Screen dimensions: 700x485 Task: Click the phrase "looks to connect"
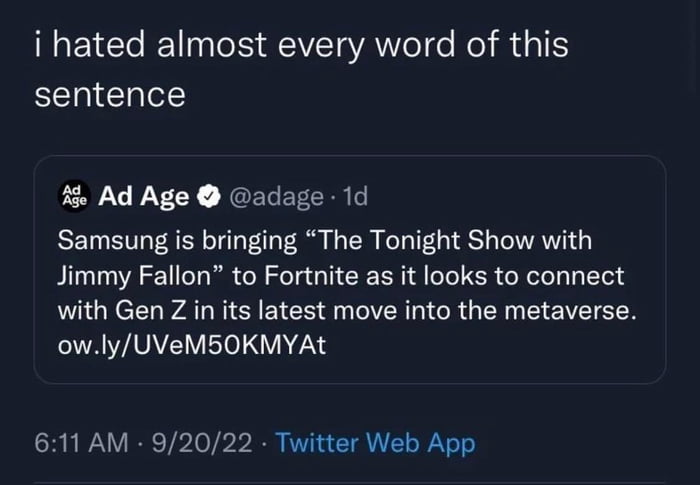[524, 276]
